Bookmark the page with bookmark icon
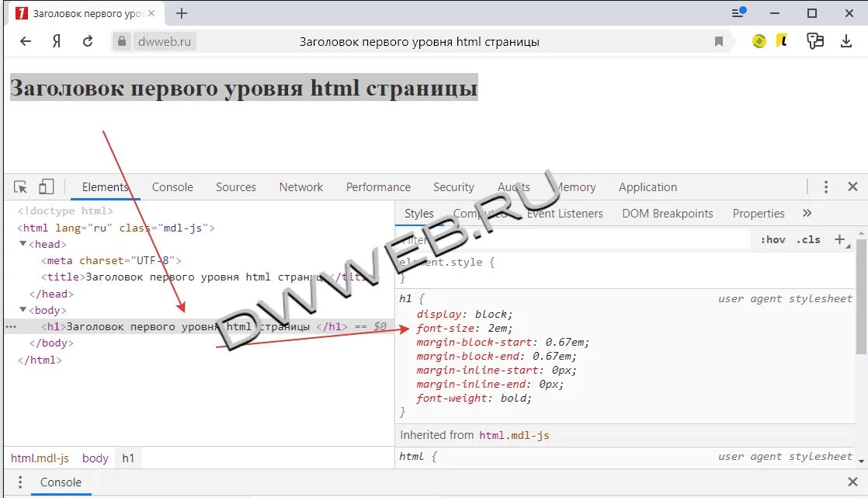Image resolution: width=868 pixels, height=498 pixels. click(718, 41)
